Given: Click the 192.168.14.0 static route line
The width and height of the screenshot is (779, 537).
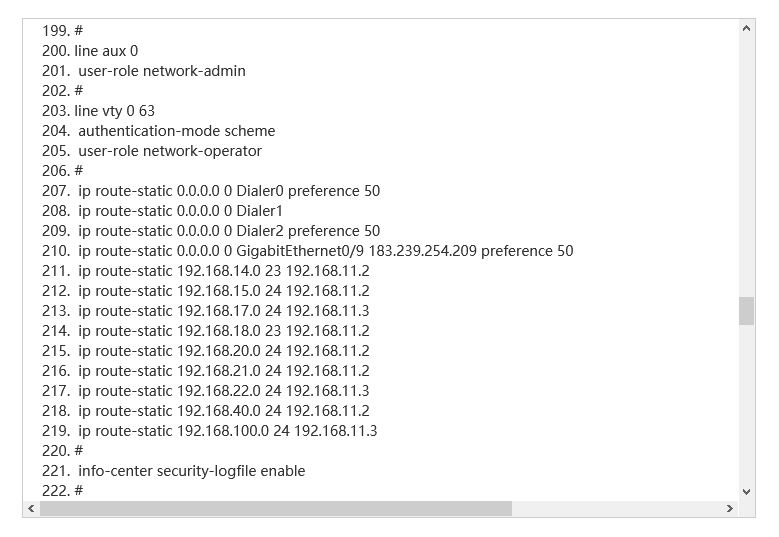Looking at the screenshot, I should pos(223,271).
